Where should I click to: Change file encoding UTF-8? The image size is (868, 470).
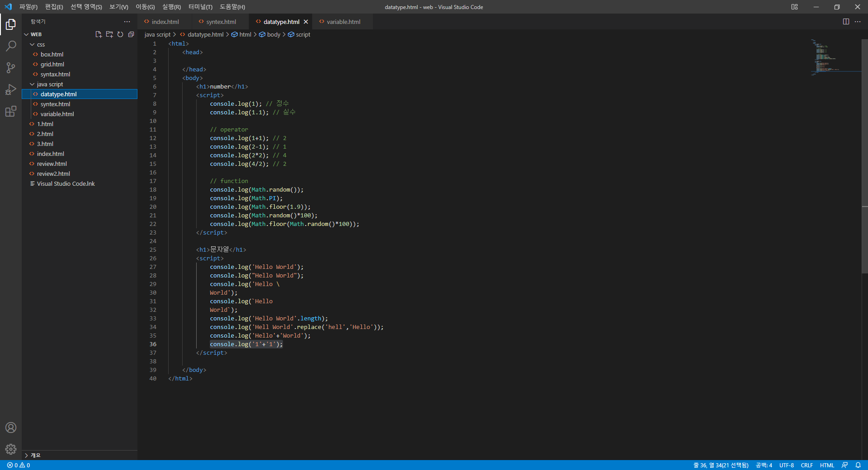(x=787, y=465)
